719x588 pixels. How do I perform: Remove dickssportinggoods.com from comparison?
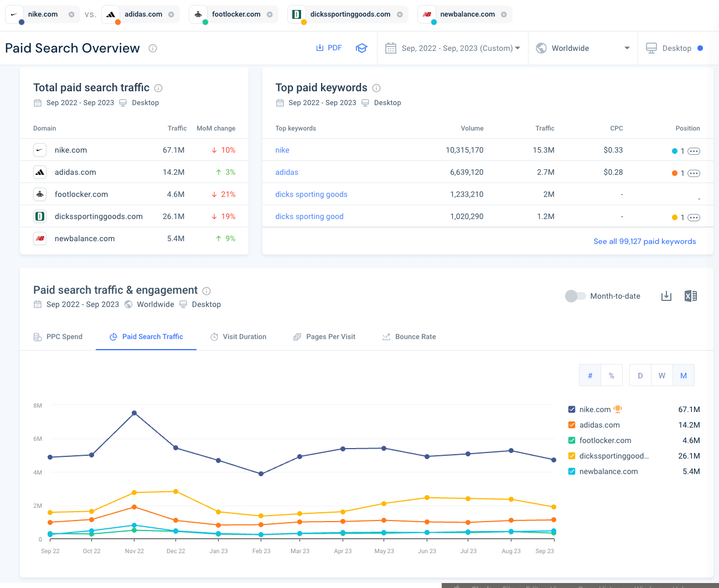[x=400, y=15]
